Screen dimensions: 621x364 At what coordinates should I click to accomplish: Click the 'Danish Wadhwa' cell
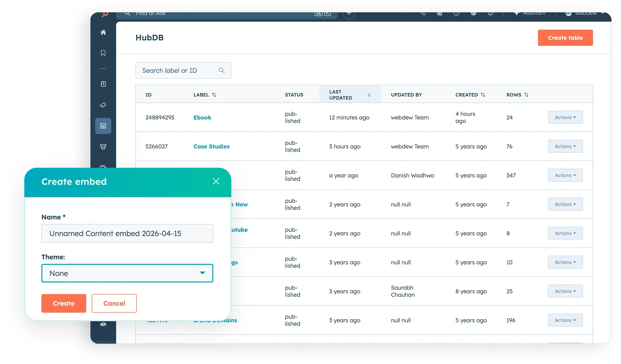[412, 176]
